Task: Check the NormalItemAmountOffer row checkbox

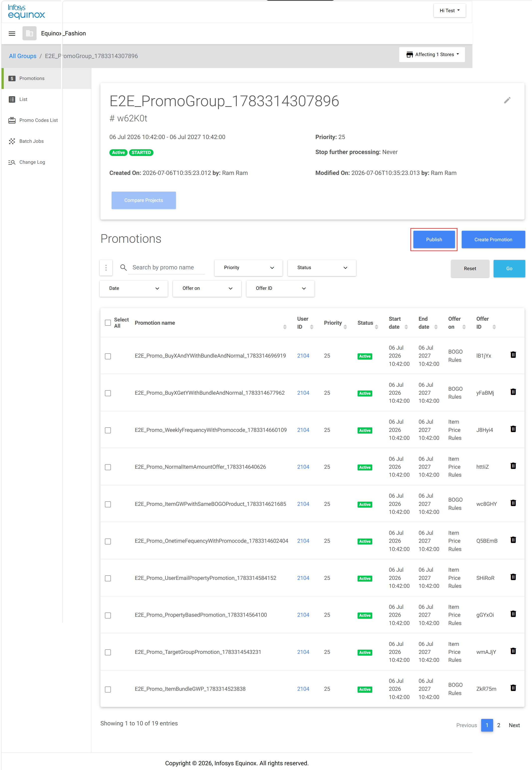Action: click(108, 467)
